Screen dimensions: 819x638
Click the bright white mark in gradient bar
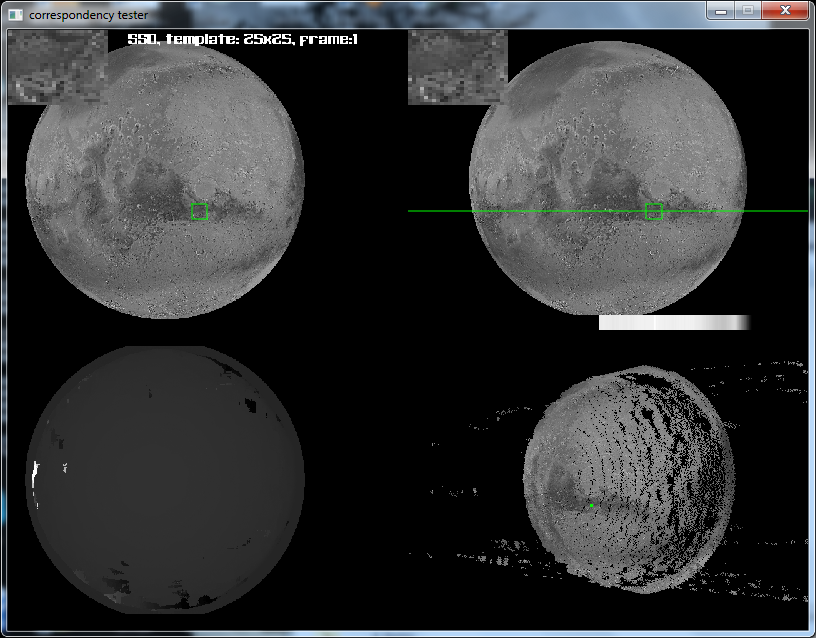click(x=655, y=322)
